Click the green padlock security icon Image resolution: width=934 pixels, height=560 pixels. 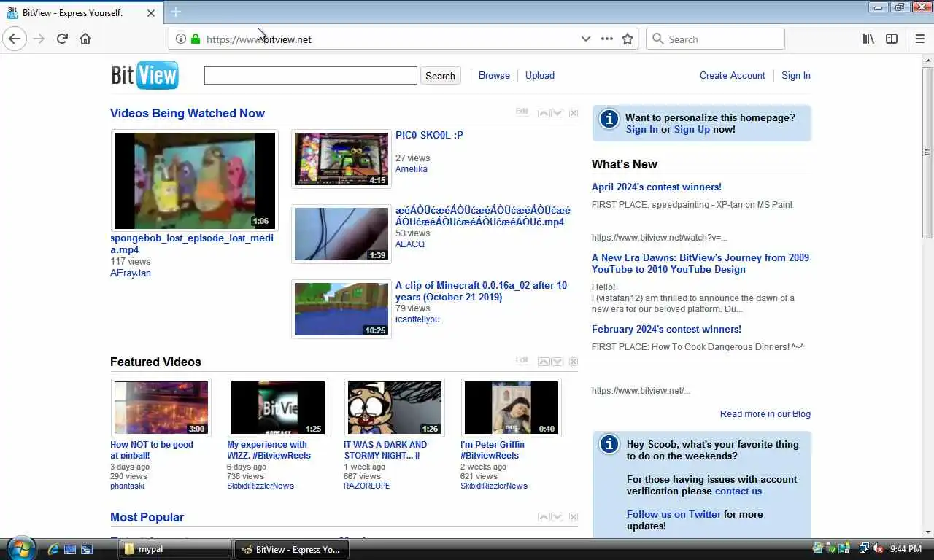point(196,39)
